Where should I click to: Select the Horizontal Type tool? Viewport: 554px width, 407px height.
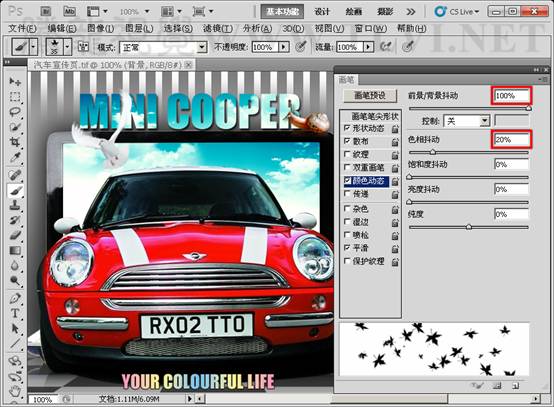[x=15, y=313]
